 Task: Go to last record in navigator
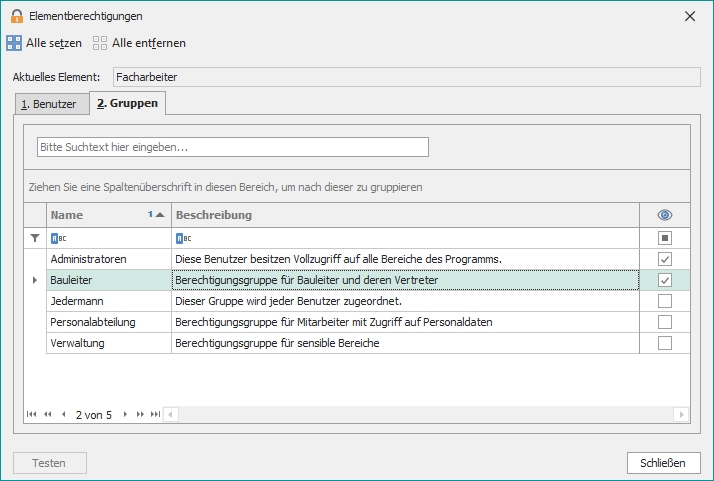click(155, 414)
